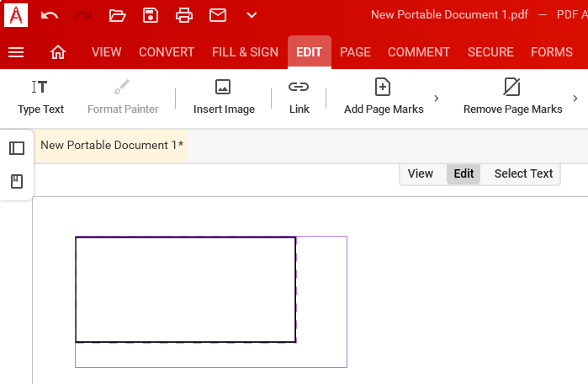Switch to the CONVERT tab
This screenshot has width=588, height=384.
point(167,52)
